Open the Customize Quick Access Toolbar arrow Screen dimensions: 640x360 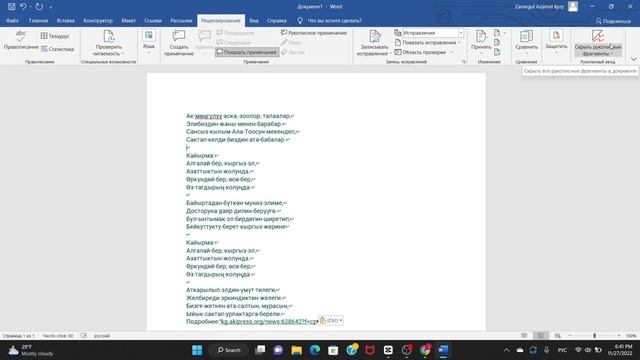(51, 7)
